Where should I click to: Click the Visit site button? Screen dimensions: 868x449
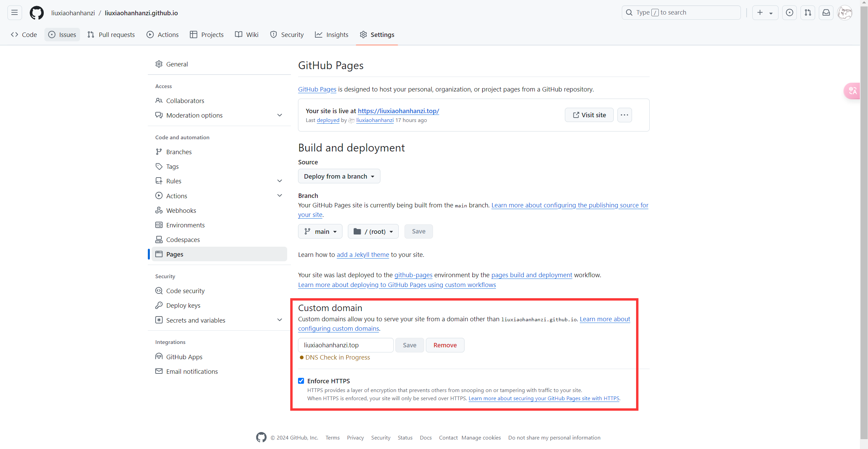(589, 115)
